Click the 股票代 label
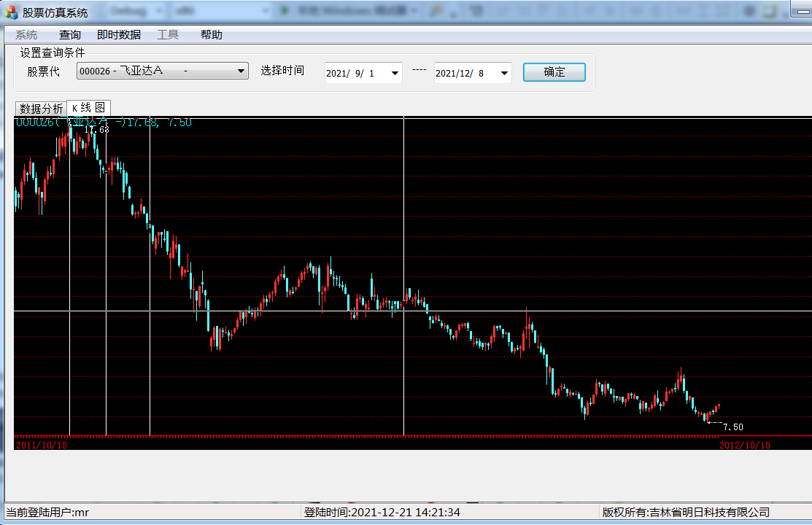This screenshot has height=525, width=812. point(44,71)
